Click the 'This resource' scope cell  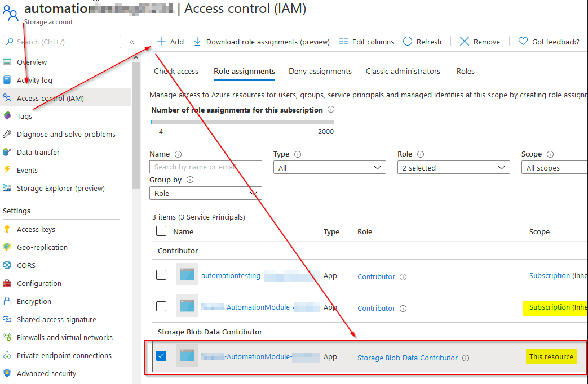click(551, 356)
